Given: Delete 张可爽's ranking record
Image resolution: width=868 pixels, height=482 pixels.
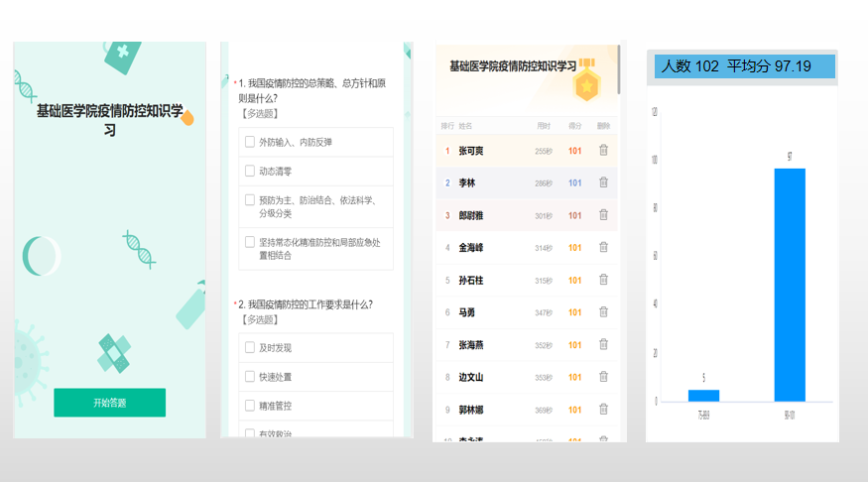Looking at the screenshot, I should pos(603,151).
